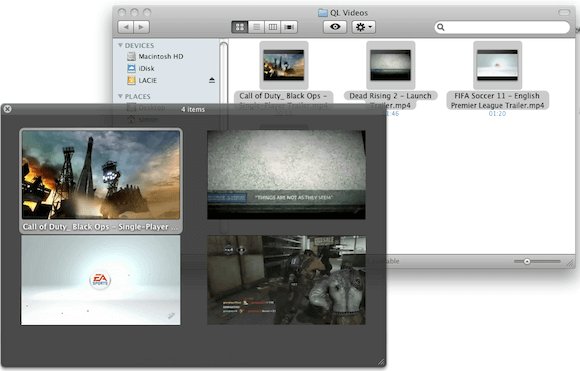Switch Finder to column view
Screen dimensions: 580x371
tap(273, 27)
